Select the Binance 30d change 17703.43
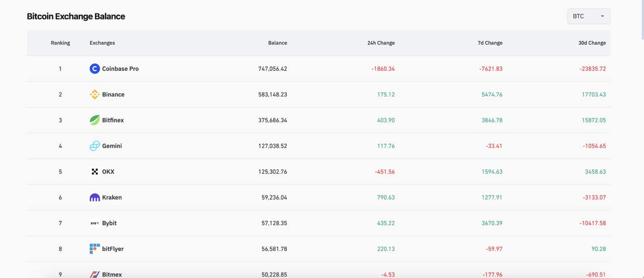This screenshot has width=644, height=278. click(x=594, y=94)
